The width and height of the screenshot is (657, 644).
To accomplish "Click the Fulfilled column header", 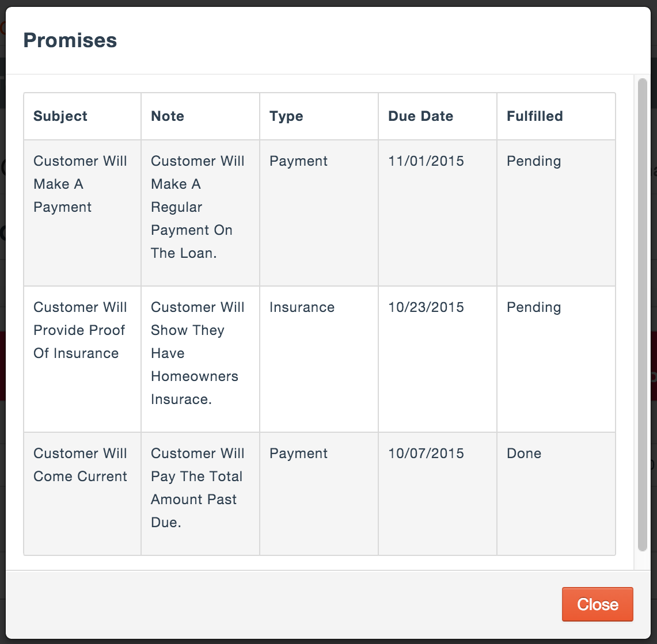I will pyautogui.click(x=535, y=116).
